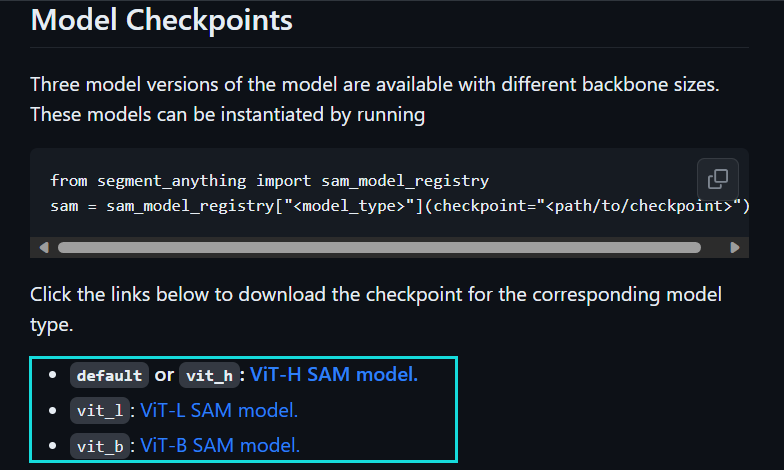This screenshot has height=470, width=784.
Task: Open the ViT-B SAM model link
Action: pos(220,445)
